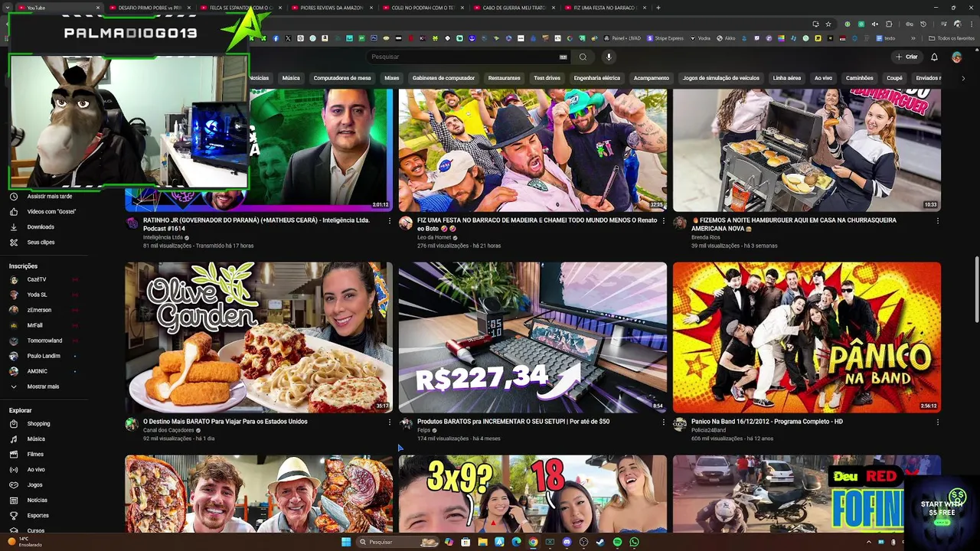Open Esportes in Explorar section
980x551 pixels.
click(x=38, y=516)
